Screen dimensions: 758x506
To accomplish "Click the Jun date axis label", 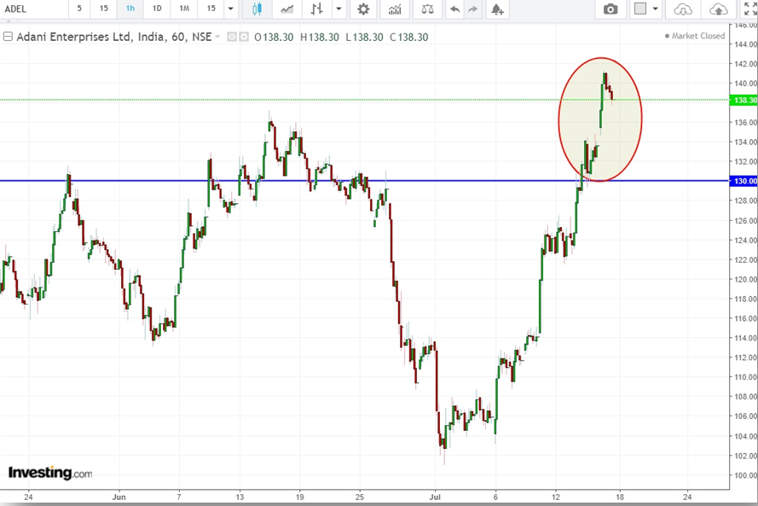I will pyautogui.click(x=119, y=497).
